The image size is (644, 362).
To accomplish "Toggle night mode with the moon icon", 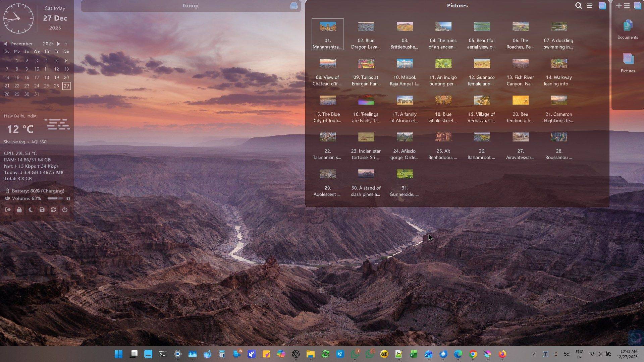I will click(31, 210).
